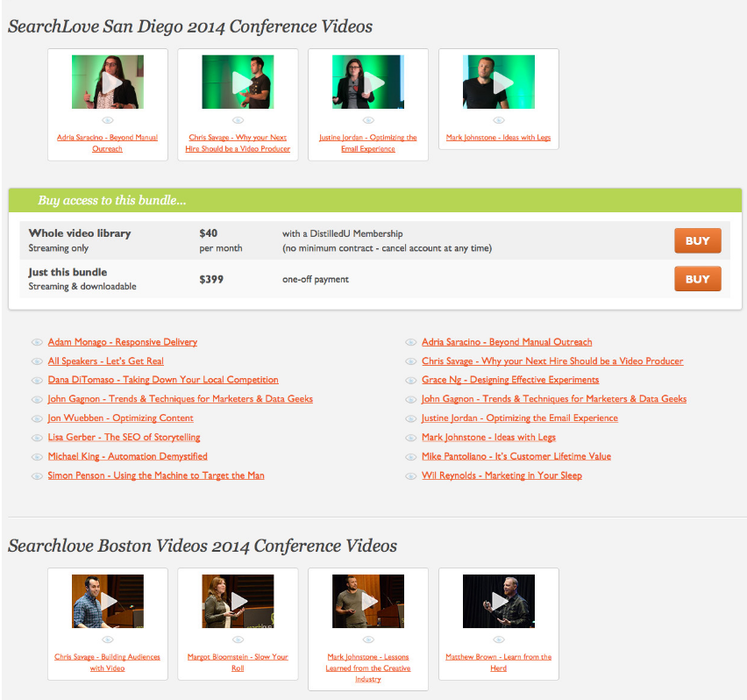747x700 pixels.
Task: Play the Adria Saracino video thumbnail
Action: pyautogui.click(x=108, y=82)
